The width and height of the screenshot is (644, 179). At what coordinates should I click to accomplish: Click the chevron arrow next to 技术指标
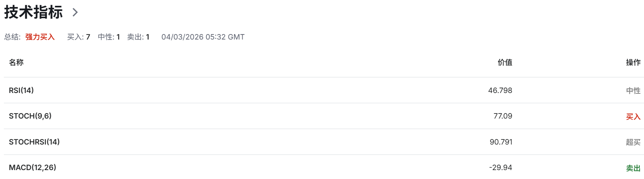click(75, 12)
